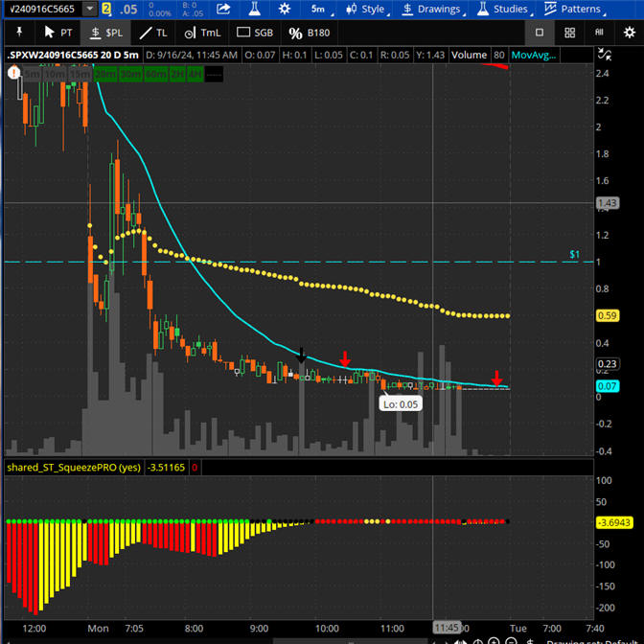Screen dimensions: 644x644
Task: Open the Drawings menu
Action: click(433, 9)
